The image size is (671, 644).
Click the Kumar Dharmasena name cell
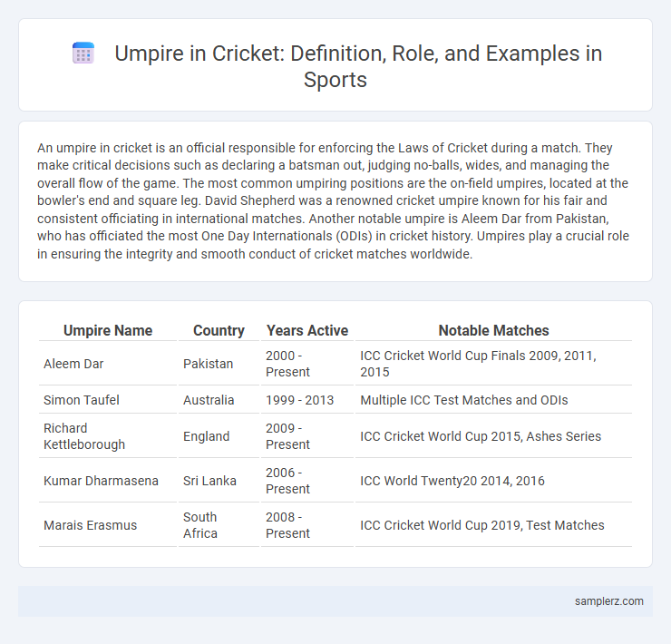pyautogui.click(x=108, y=481)
